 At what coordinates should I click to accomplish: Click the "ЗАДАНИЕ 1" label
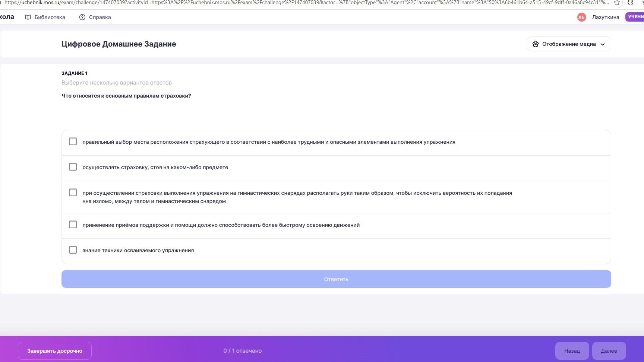coord(75,73)
